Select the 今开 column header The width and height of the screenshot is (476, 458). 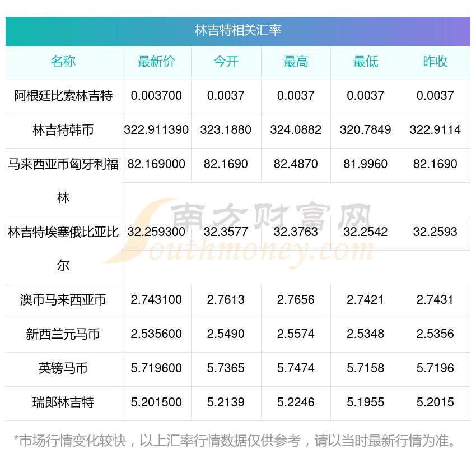226,62
